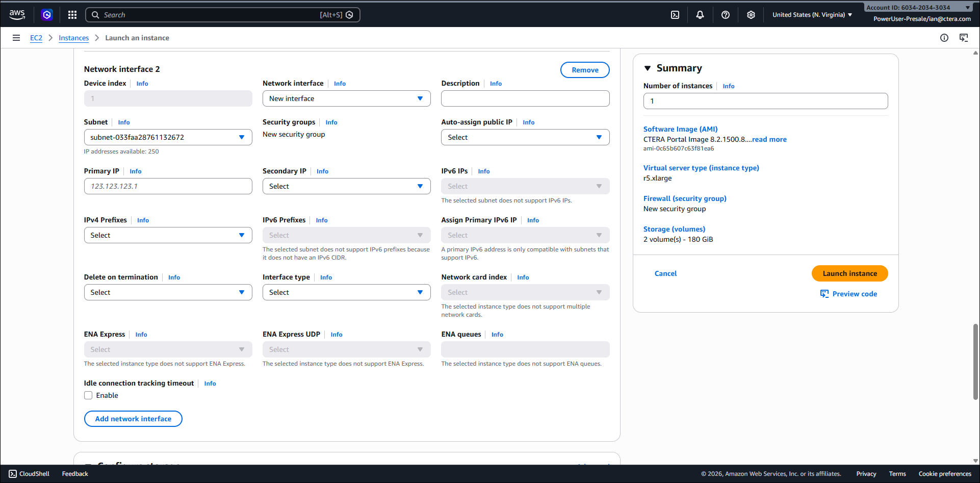The height and width of the screenshot is (483, 980).
Task: Open the page info circle icon
Action: coord(944,38)
